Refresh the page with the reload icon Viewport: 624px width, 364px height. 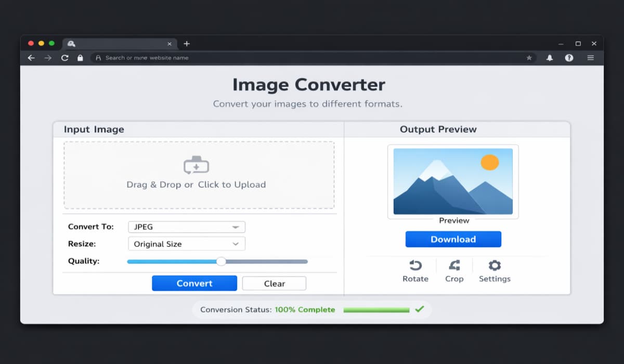(64, 58)
